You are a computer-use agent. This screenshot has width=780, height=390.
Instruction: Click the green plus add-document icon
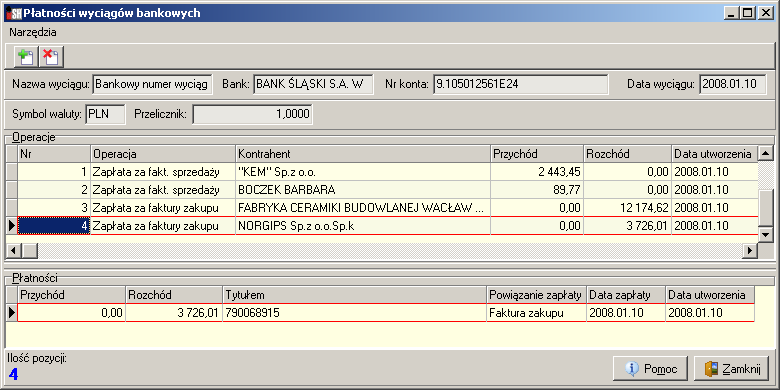click(25, 56)
